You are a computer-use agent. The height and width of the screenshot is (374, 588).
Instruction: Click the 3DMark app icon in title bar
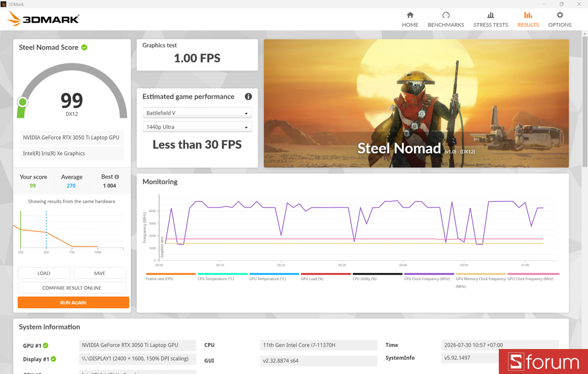[x=3, y=4]
